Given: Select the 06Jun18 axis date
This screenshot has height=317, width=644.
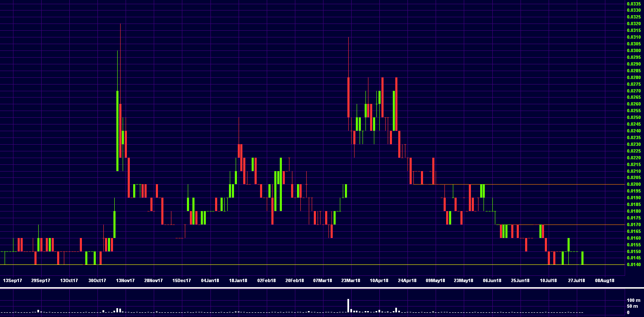Looking at the screenshot, I should 492,280.
